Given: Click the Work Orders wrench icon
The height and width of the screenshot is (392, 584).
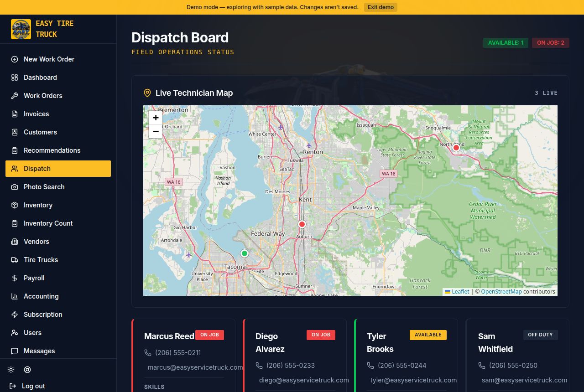Looking at the screenshot, I should tap(15, 96).
